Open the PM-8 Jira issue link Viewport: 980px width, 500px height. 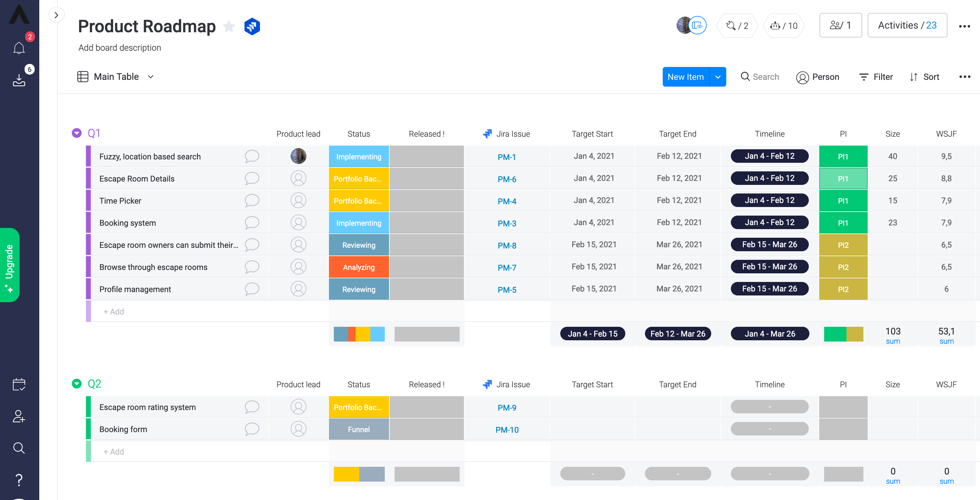[x=506, y=245]
